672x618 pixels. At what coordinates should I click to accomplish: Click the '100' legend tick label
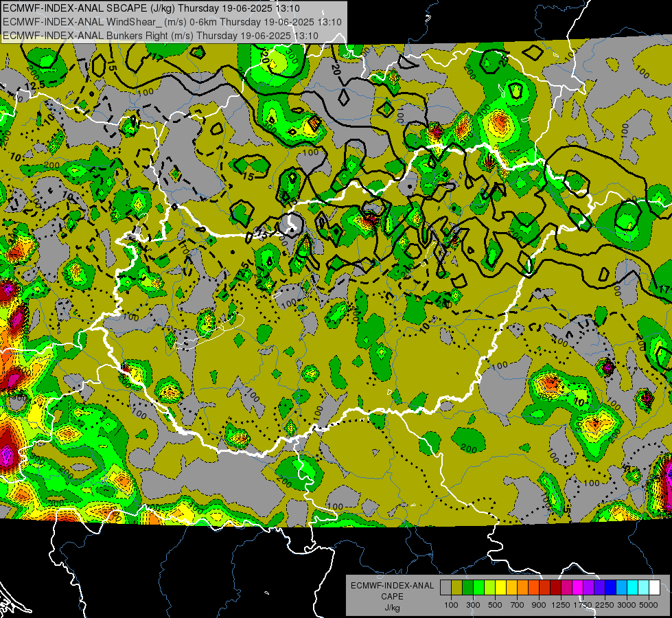point(451,605)
